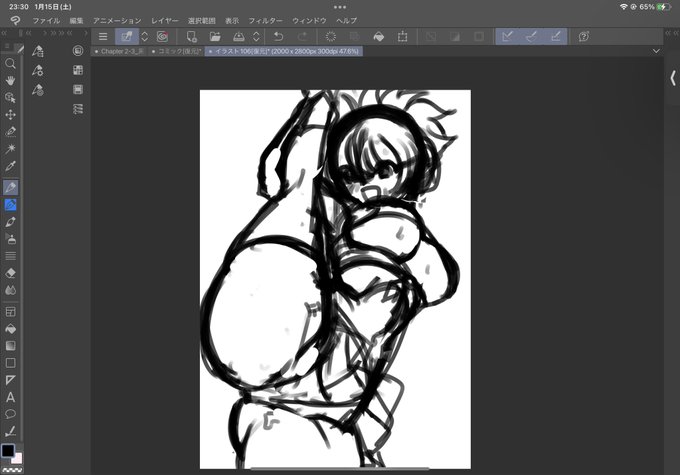This screenshot has height=475, width=680.
Task: Select the Move layer tool
Action: click(10, 115)
